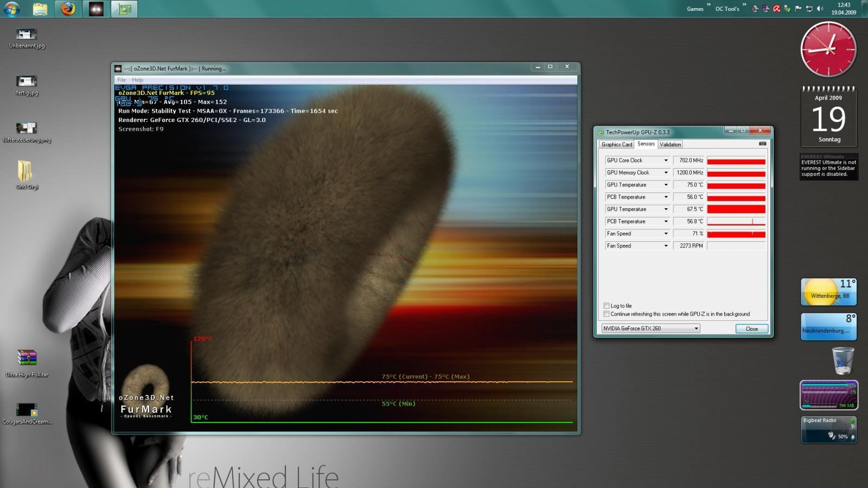Open the Avira red umbrella tray icon
This screenshot has width=868, height=488.
pos(776,9)
